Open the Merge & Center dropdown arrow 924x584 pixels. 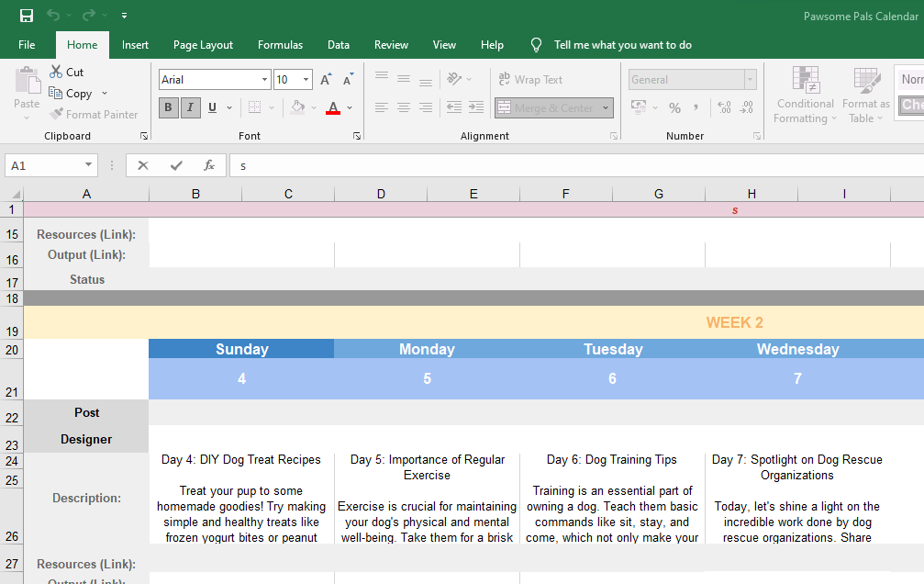click(606, 108)
